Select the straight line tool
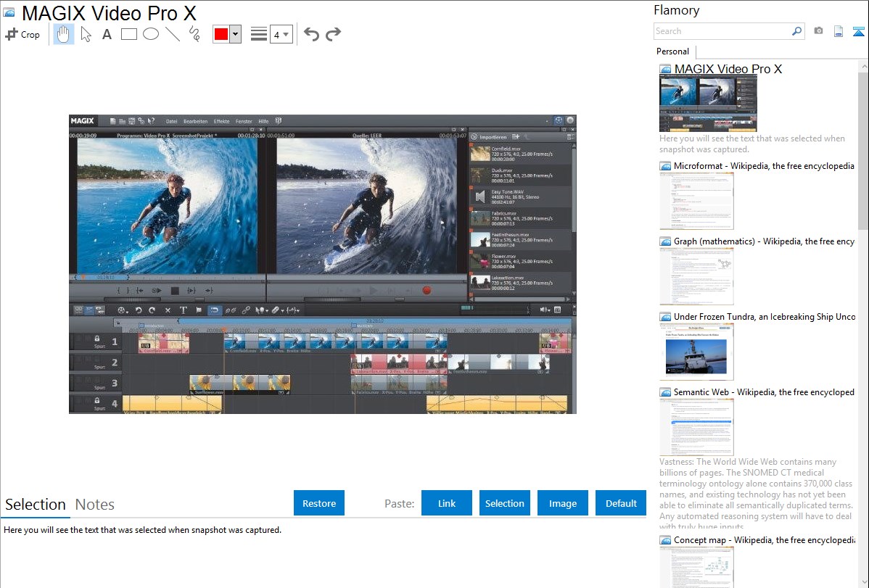 click(x=173, y=34)
